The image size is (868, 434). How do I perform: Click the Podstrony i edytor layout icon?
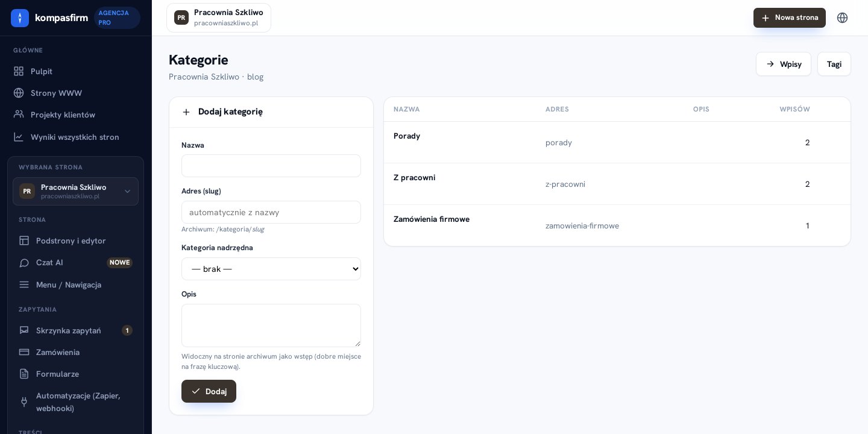pos(24,241)
